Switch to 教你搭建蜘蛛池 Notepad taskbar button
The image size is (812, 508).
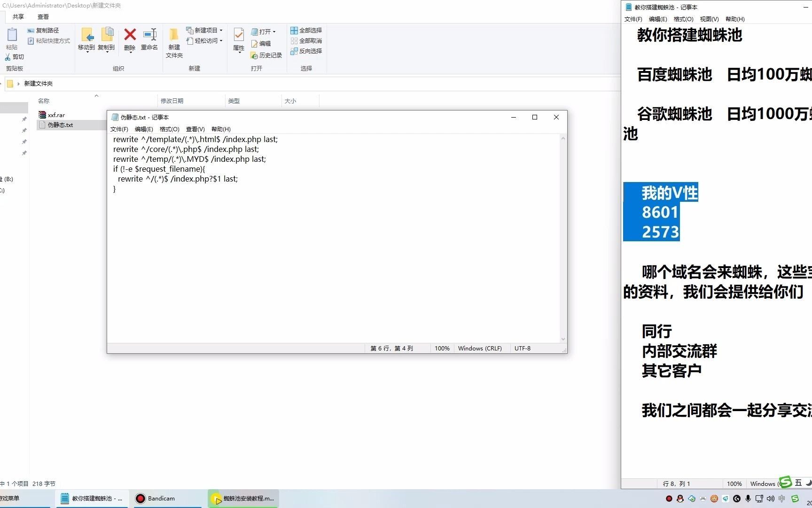[x=92, y=499]
